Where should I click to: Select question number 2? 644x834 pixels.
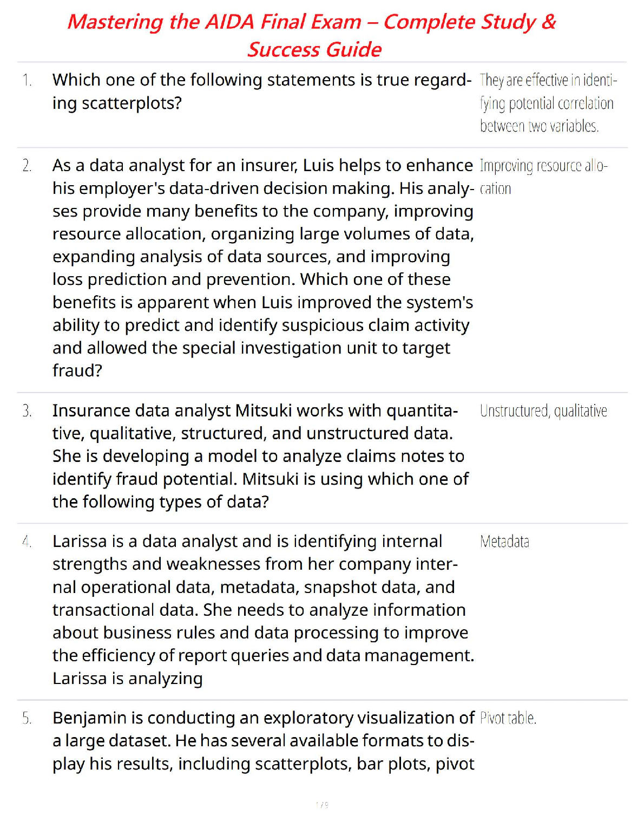(x=27, y=166)
